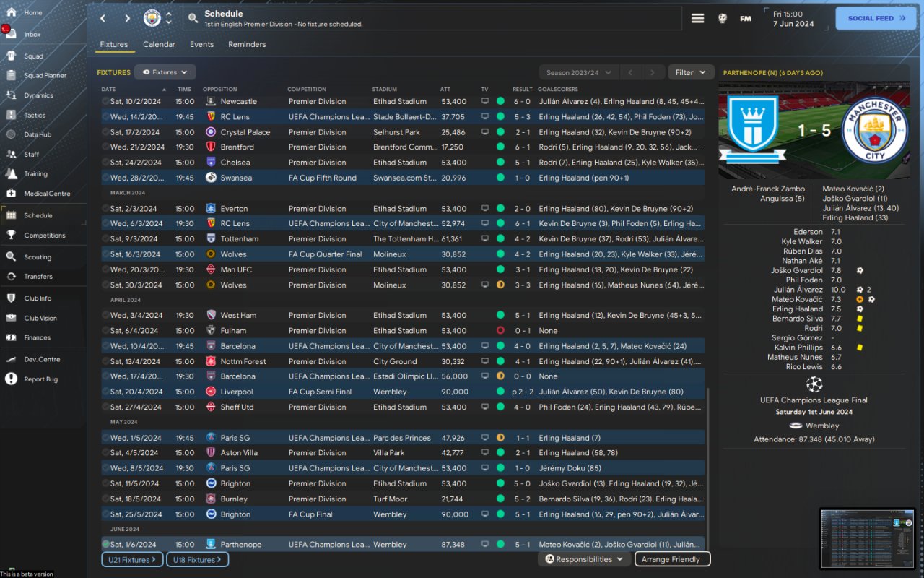
Task: Tick the Newcastle 10/2/2024 fixture row selector
Action: coord(105,101)
